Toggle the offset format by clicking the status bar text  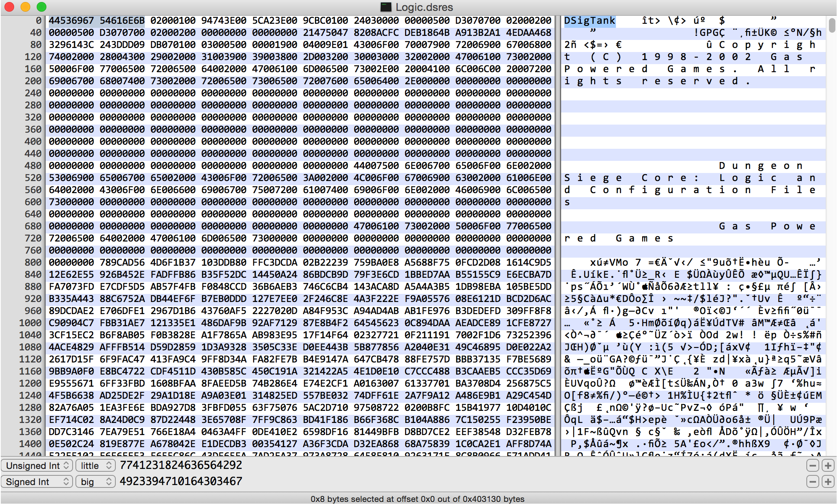click(417, 499)
